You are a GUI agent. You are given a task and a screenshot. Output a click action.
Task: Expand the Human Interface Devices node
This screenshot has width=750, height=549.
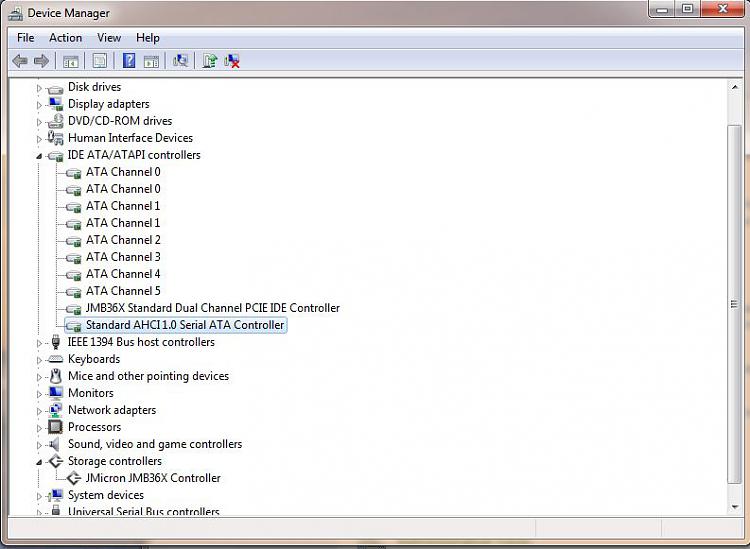[x=39, y=139]
